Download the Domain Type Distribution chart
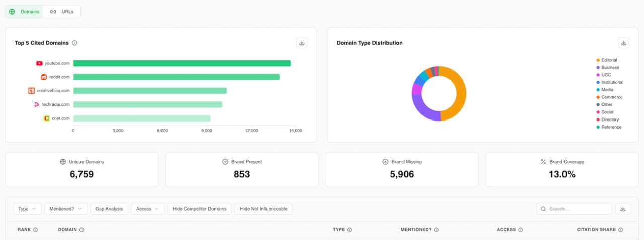 click(x=624, y=43)
